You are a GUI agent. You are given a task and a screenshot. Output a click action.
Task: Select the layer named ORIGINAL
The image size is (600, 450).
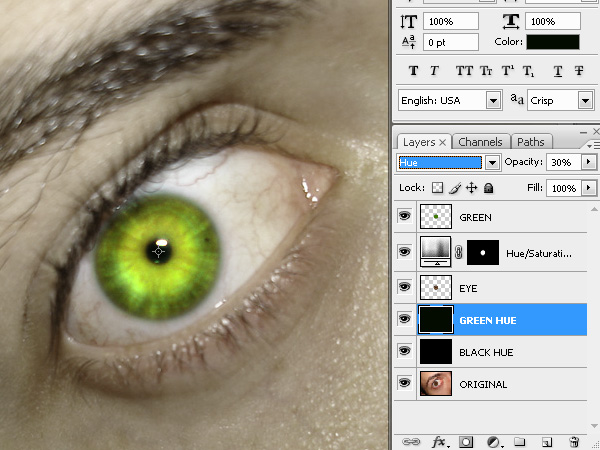tap(483, 384)
